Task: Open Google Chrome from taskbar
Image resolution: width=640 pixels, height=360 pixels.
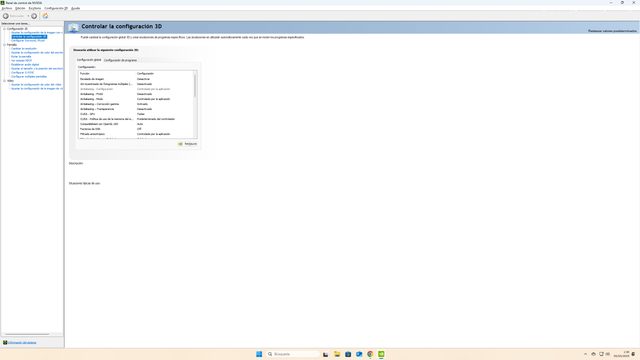Action: coord(370,354)
